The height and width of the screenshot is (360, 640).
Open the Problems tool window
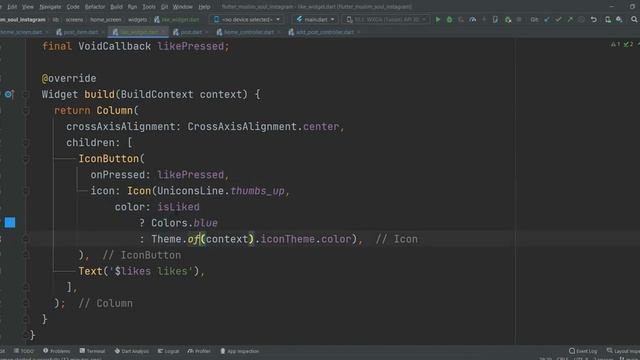click(x=56, y=351)
